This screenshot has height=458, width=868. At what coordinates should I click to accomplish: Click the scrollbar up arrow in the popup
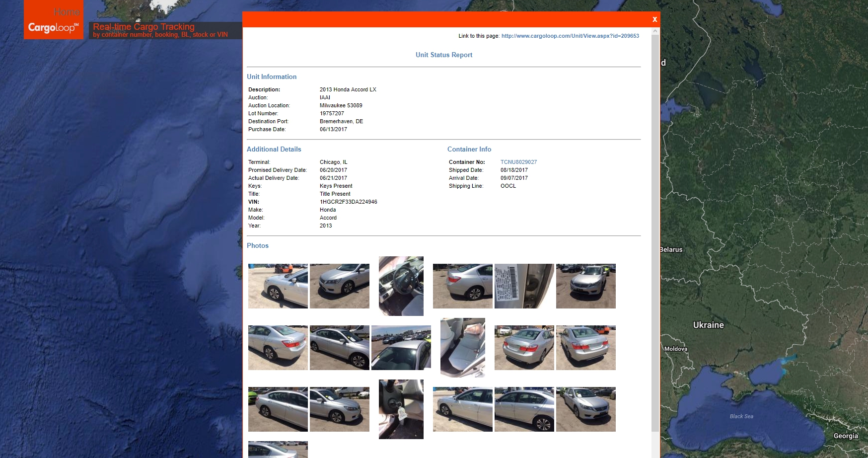coord(655,31)
